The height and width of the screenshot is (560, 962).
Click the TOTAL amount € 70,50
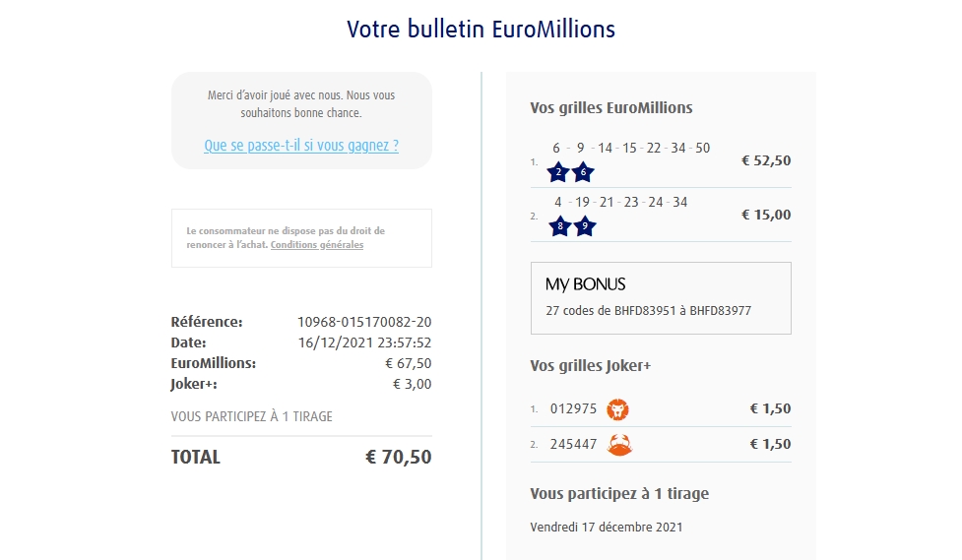pyautogui.click(x=398, y=458)
